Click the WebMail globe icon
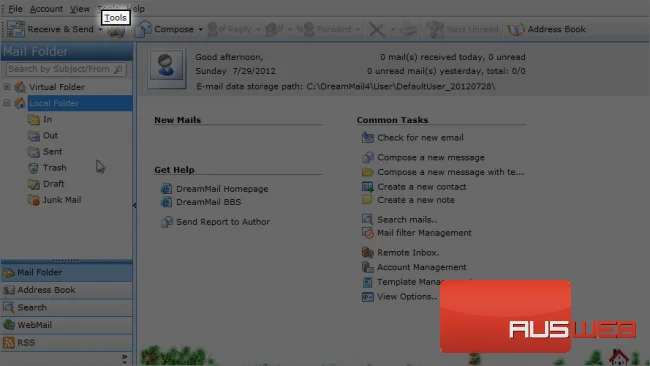The height and width of the screenshot is (366, 650). pos(8,325)
